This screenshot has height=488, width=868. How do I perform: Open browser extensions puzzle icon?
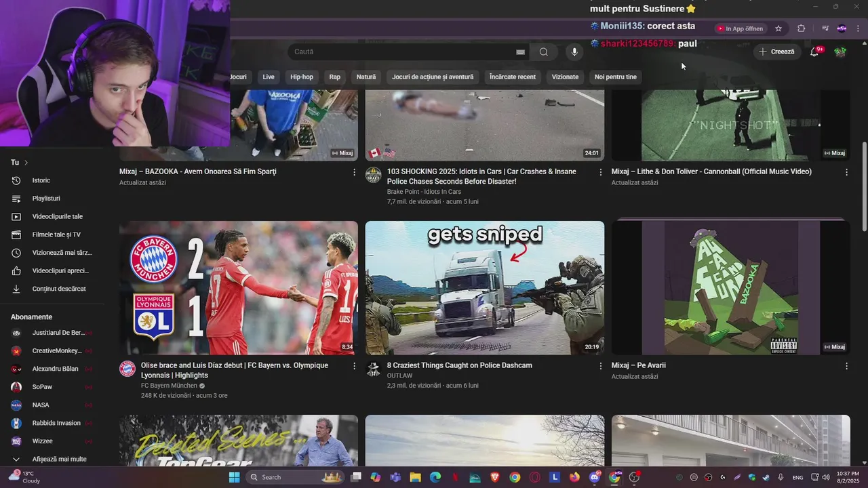click(802, 28)
